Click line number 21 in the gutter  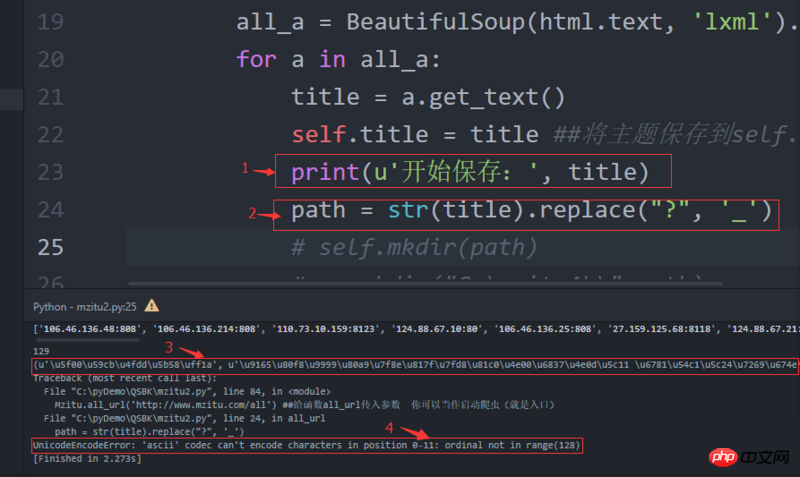(51, 97)
